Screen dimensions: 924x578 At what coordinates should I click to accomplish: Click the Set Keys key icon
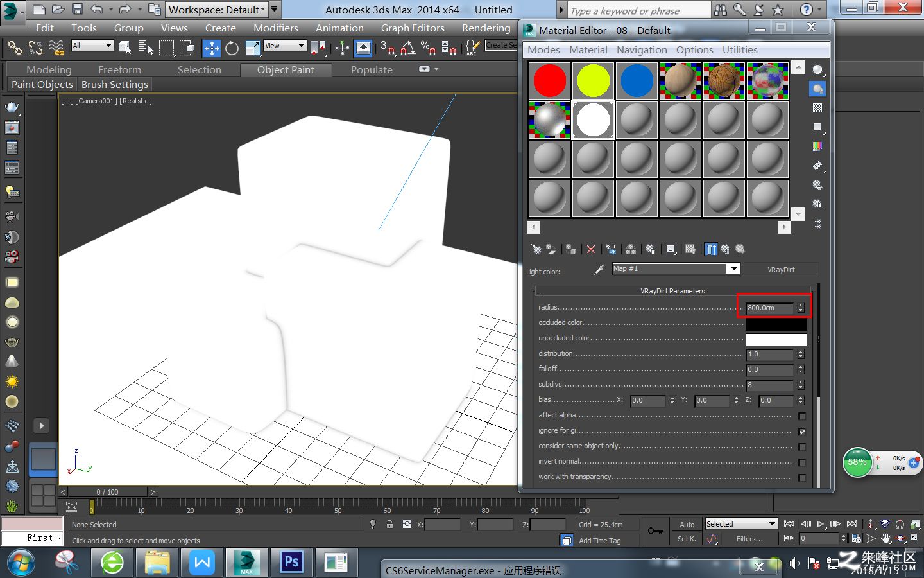coord(656,531)
